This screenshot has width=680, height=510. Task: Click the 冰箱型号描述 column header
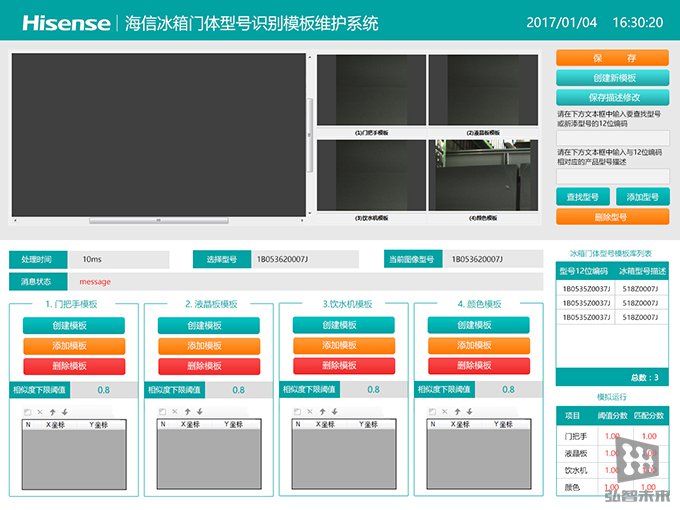point(642,271)
